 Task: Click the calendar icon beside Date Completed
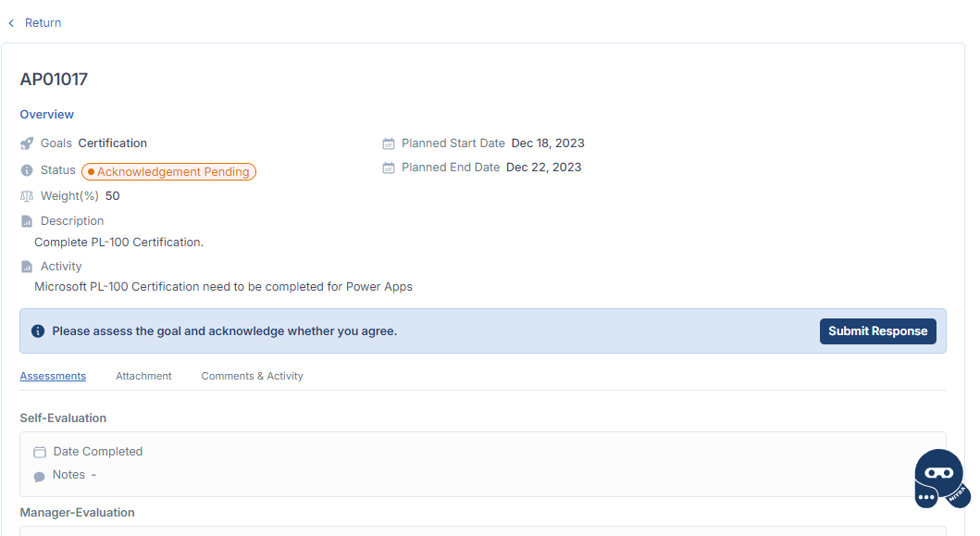(40, 452)
